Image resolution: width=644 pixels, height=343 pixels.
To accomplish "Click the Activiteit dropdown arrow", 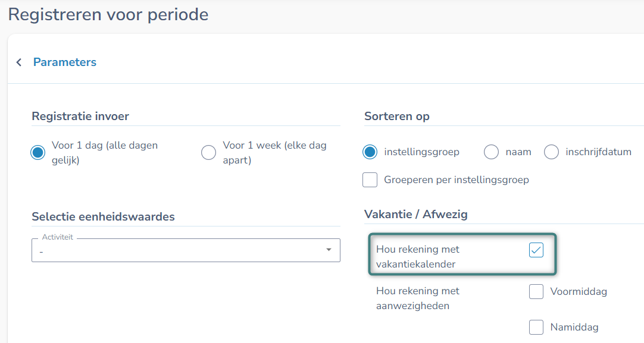I will (329, 250).
